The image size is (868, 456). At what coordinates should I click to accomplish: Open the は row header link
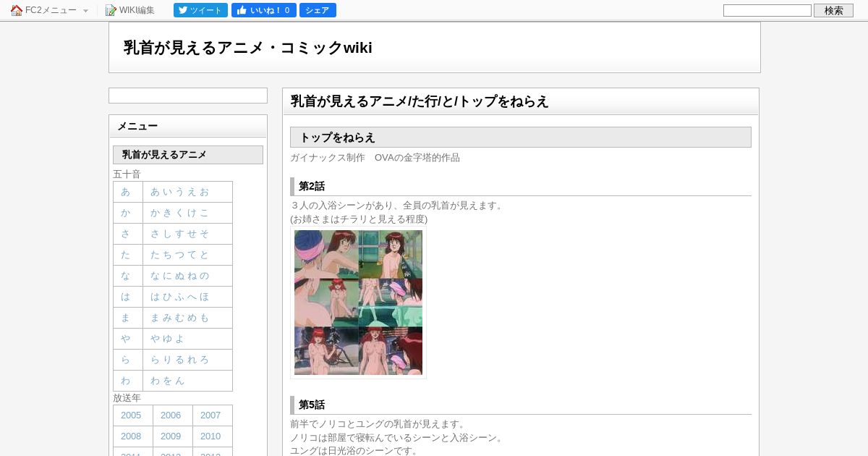pyautogui.click(x=126, y=297)
